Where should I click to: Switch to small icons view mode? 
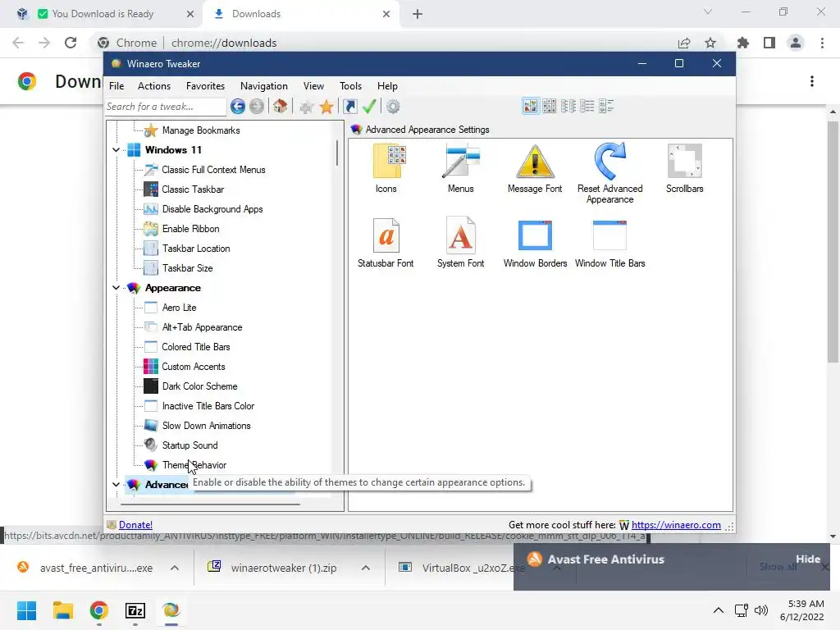point(568,106)
